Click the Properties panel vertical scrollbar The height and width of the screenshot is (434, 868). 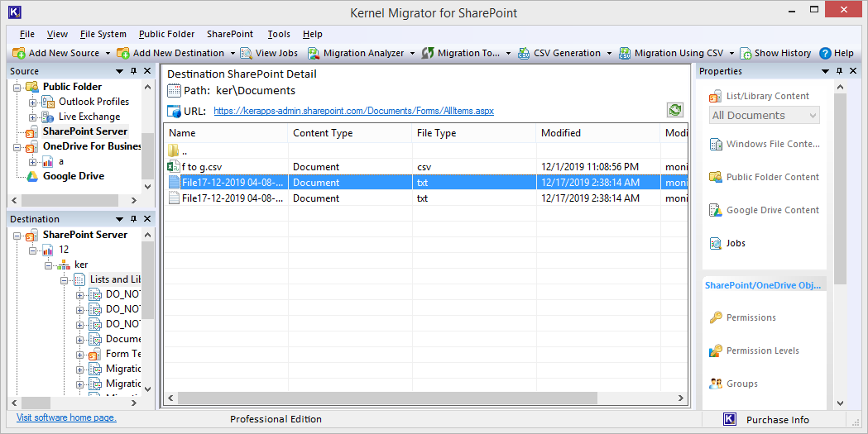point(840,188)
